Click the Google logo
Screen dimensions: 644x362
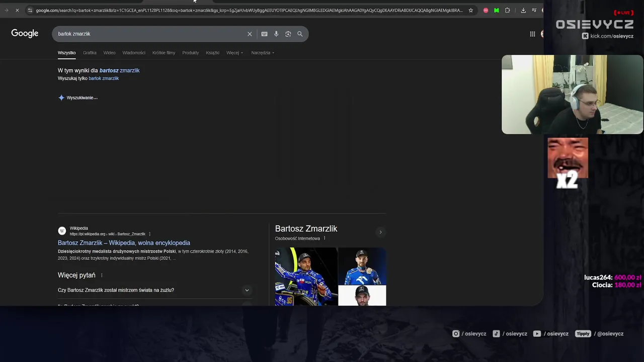click(x=25, y=33)
